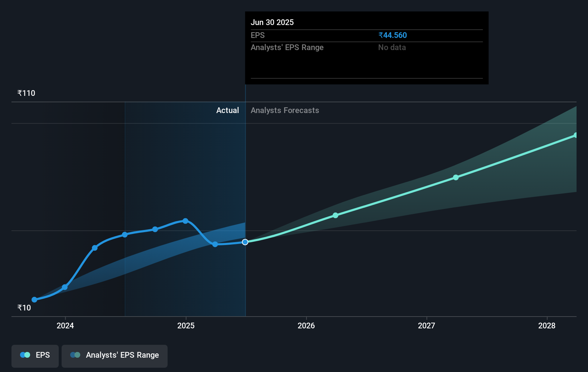Toggle the Analysts' EPS Range series visibility
588x372 pixels.
pyautogui.click(x=114, y=356)
